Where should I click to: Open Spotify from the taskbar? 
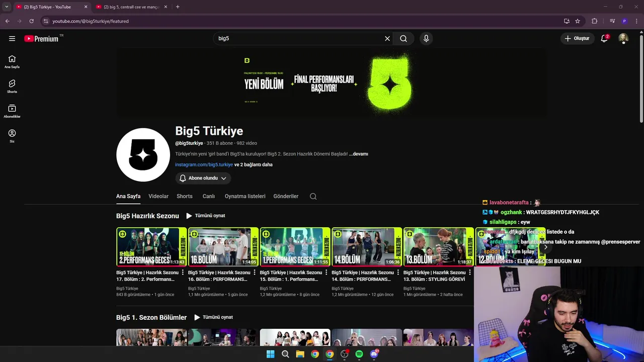(359, 354)
